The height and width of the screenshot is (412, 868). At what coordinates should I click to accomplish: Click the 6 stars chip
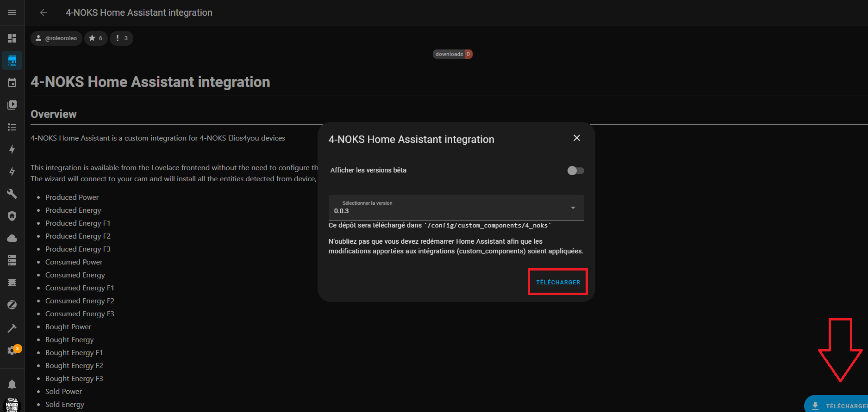pos(96,38)
